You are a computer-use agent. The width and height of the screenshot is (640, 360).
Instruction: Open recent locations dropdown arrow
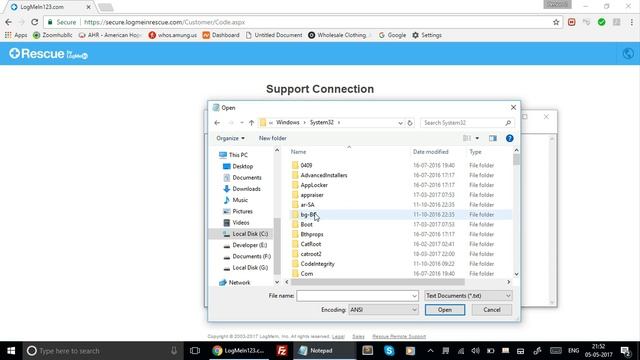[242, 122]
